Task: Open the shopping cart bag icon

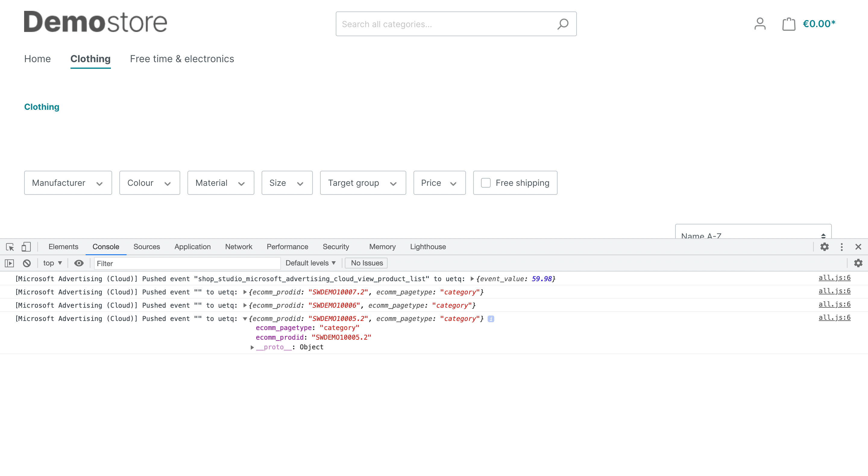Action: 788,24
